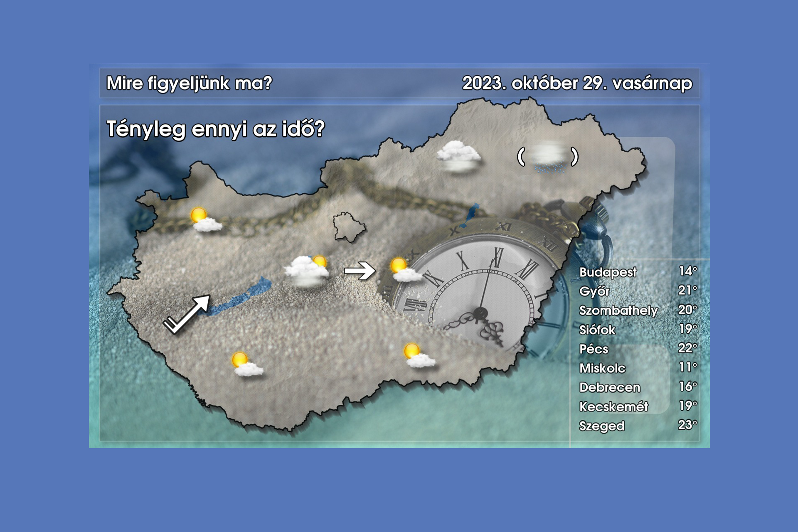Click the Budapest outline on the map
This screenshot has width=798, height=532.
[x=348, y=227]
